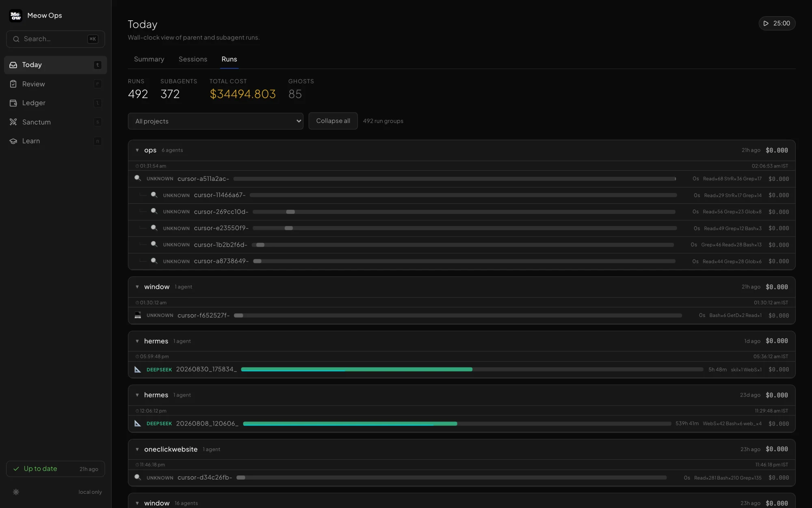Collapse the hermes group from 23d ago

point(137,395)
